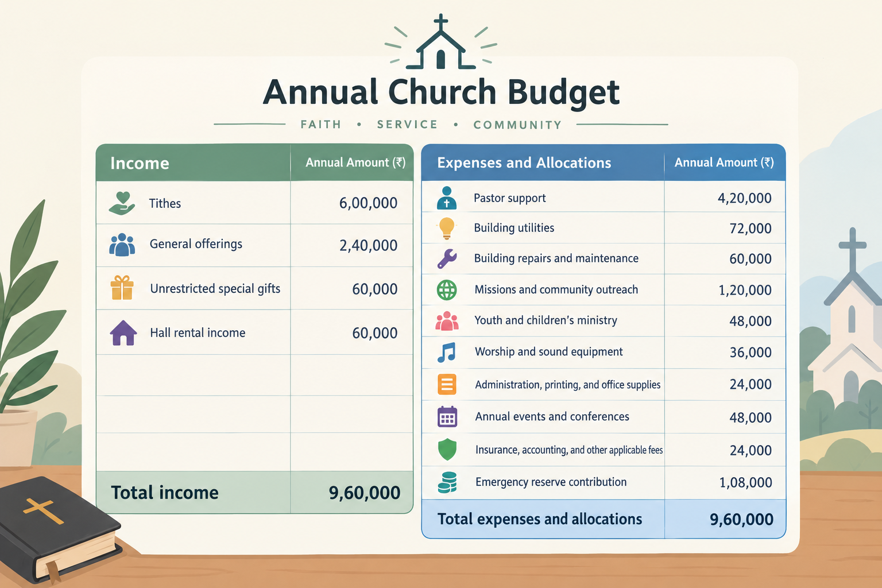Click the Annual events amount 48,000
The height and width of the screenshot is (588, 882).
[x=751, y=417]
